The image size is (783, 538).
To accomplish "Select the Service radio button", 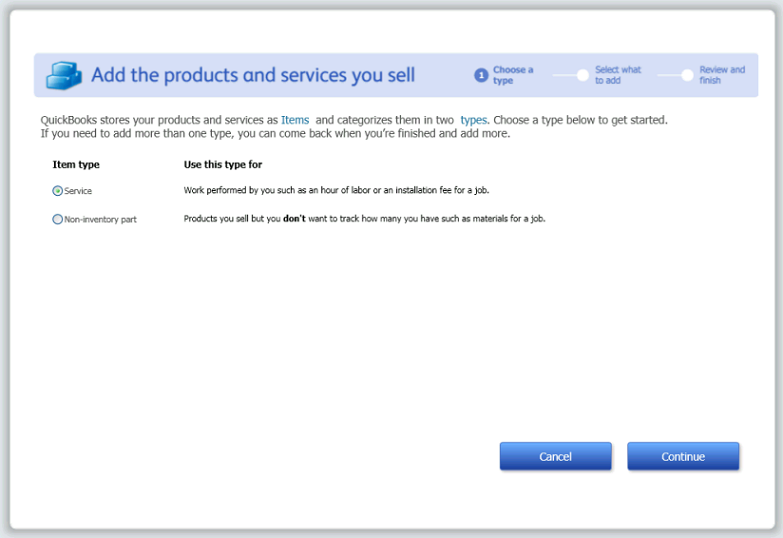I will [57, 191].
